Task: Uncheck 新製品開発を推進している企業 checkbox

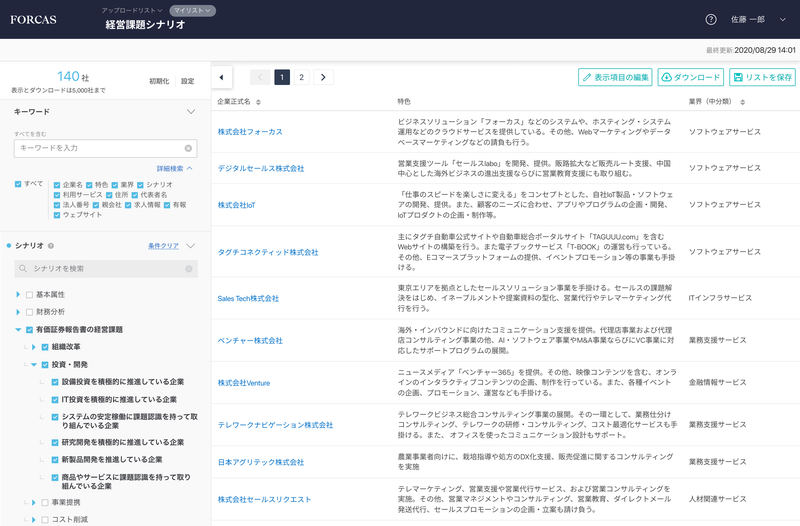Action: 55,460
